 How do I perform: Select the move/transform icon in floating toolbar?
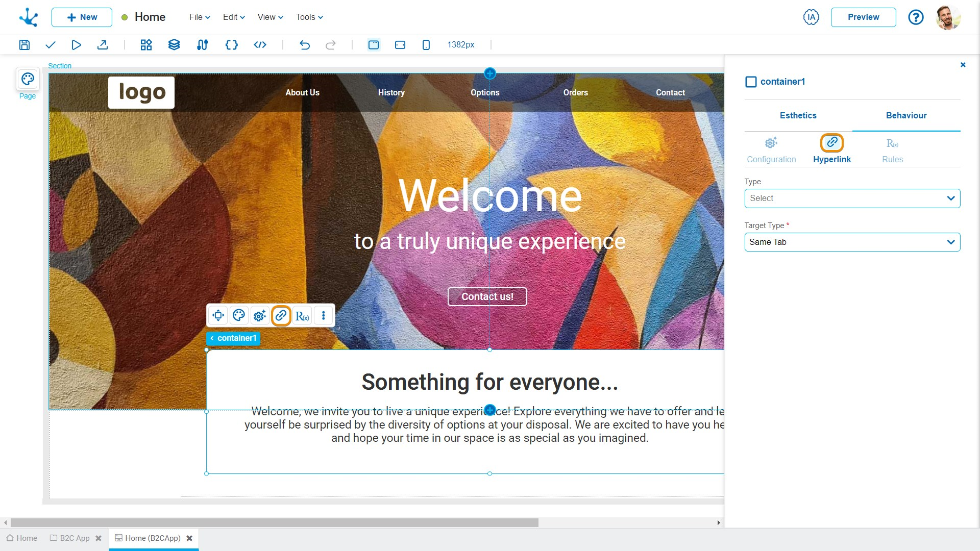coord(219,315)
